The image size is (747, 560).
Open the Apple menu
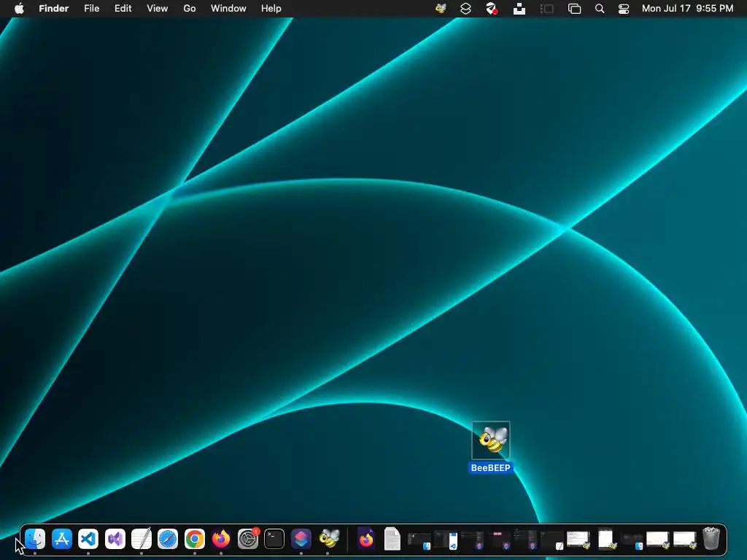pos(19,9)
